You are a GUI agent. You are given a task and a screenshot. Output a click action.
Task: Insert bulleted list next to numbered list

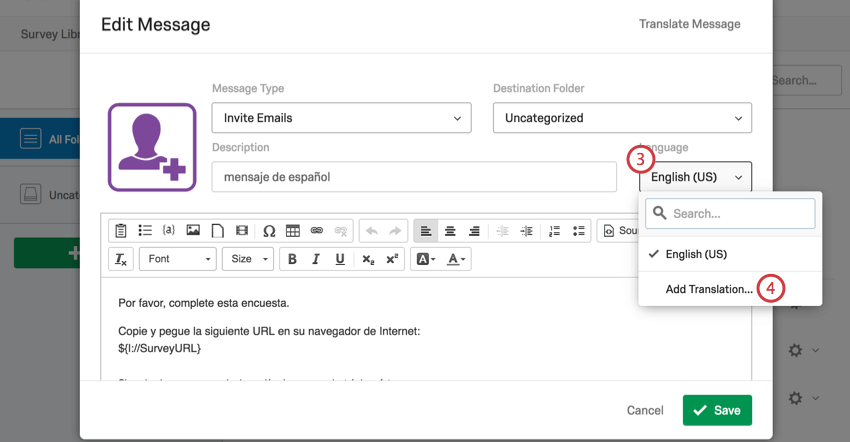point(578,231)
